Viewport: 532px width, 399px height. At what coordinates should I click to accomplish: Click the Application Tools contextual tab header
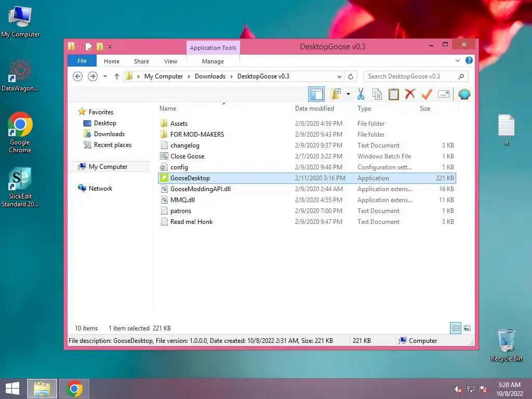pyautogui.click(x=213, y=48)
